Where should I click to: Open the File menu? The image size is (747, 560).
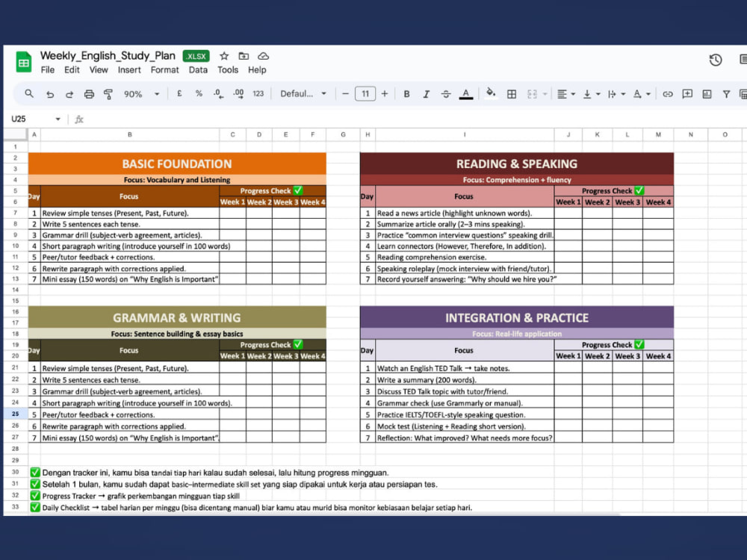click(x=48, y=70)
